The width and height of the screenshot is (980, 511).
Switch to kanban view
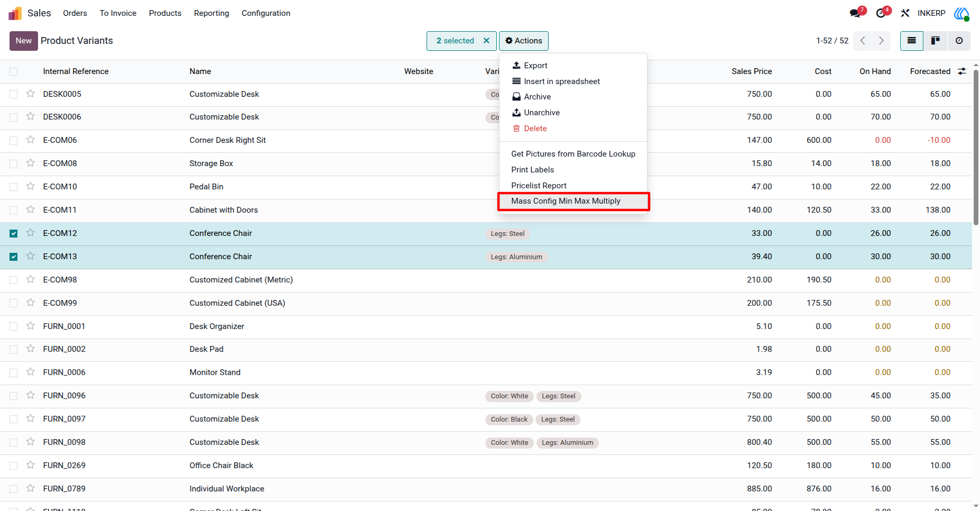pos(935,41)
